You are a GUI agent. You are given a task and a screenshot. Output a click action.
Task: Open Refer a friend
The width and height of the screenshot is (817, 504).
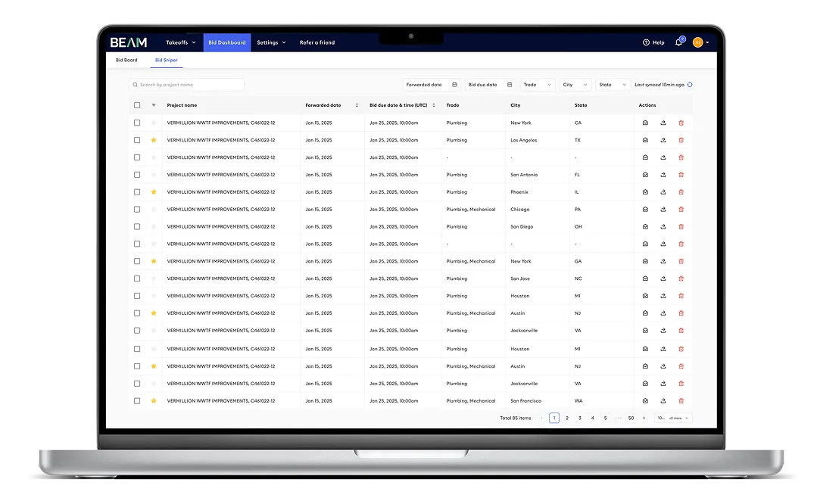pos(317,42)
